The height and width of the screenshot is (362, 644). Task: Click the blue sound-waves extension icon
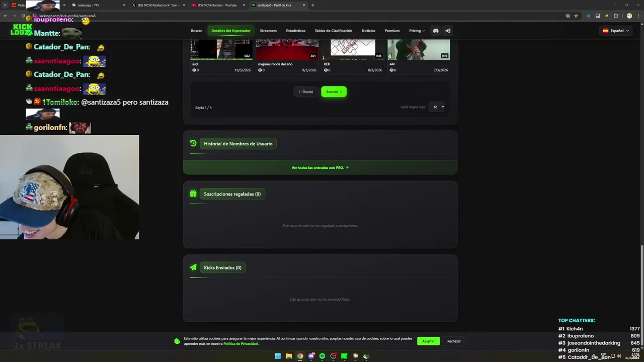point(589,16)
